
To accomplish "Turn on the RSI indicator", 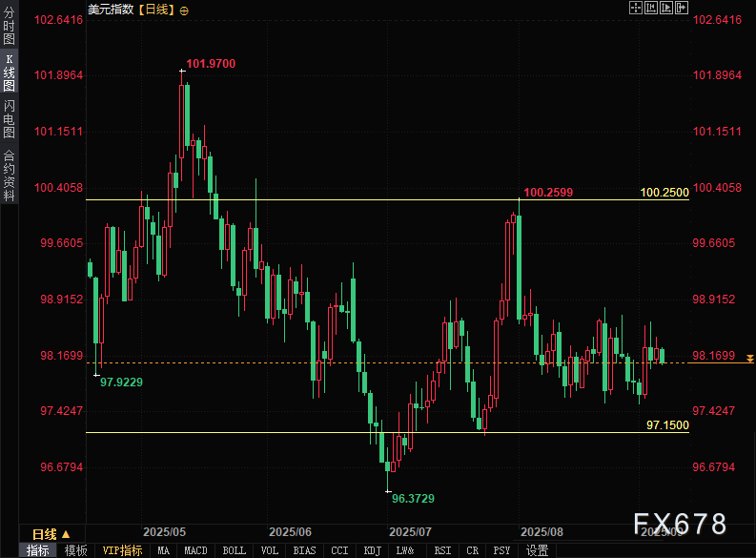I will point(442,550).
